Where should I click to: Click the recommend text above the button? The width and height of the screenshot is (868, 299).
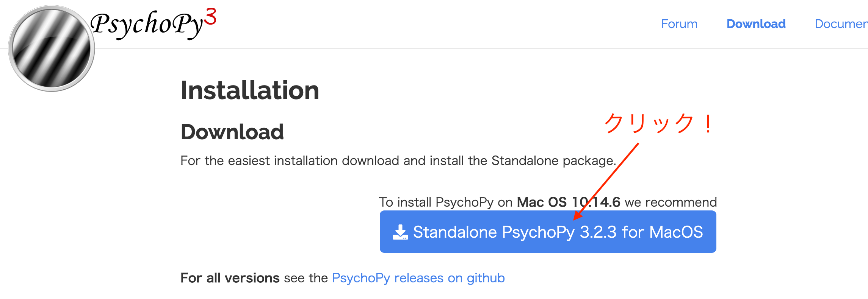click(x=671, y=202)
